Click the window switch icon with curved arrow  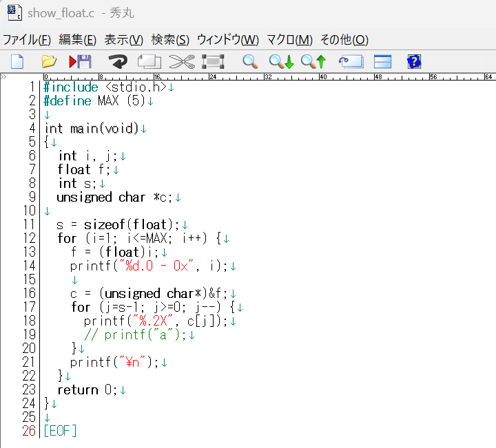tap(351, 61)
